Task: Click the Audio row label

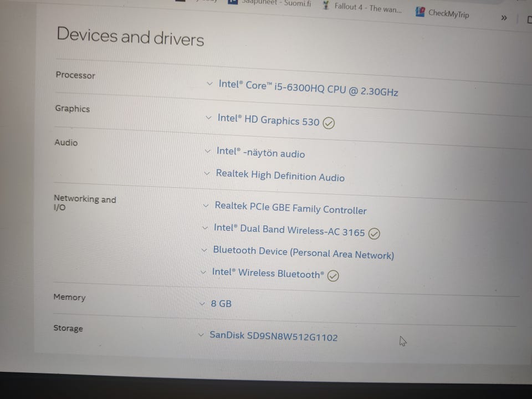Action: click(66, 142)
